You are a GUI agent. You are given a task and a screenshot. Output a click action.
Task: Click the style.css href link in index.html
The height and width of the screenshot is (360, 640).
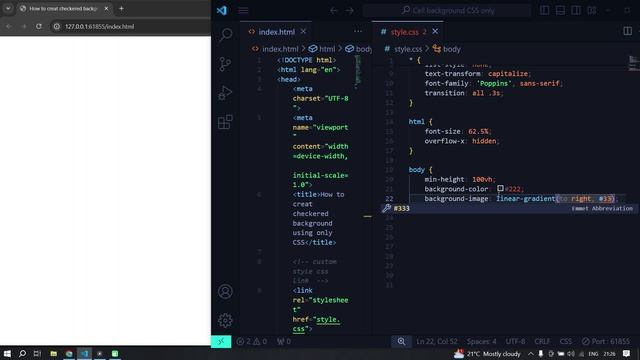coord(316,324)
